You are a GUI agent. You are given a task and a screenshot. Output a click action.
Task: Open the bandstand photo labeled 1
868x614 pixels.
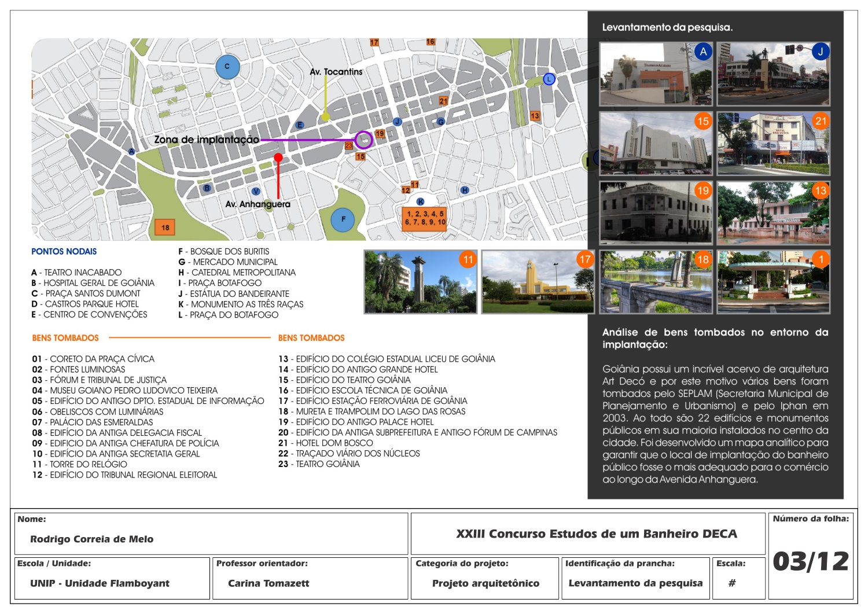(774, 282)
